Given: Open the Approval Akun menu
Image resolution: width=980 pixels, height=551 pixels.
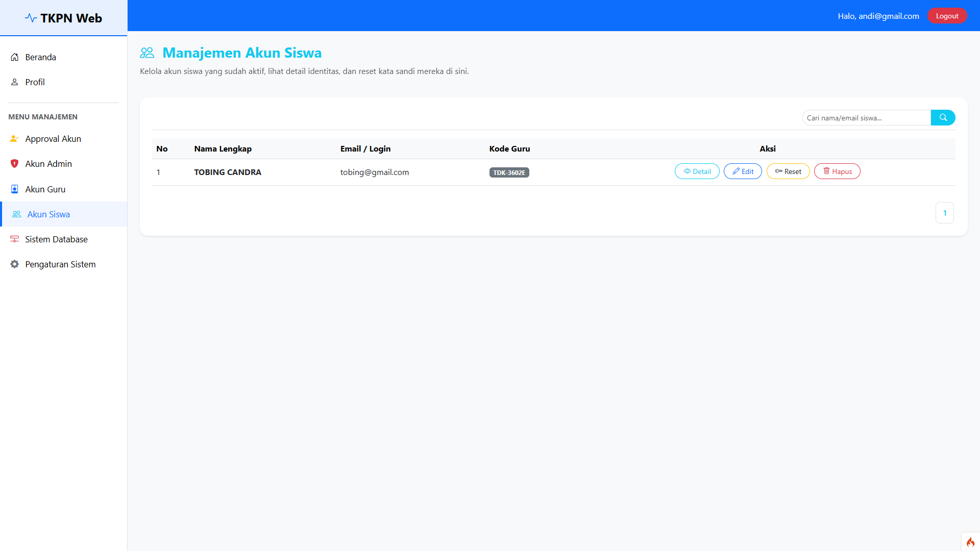Looking at the screenshot, I should tap(53, 139).
